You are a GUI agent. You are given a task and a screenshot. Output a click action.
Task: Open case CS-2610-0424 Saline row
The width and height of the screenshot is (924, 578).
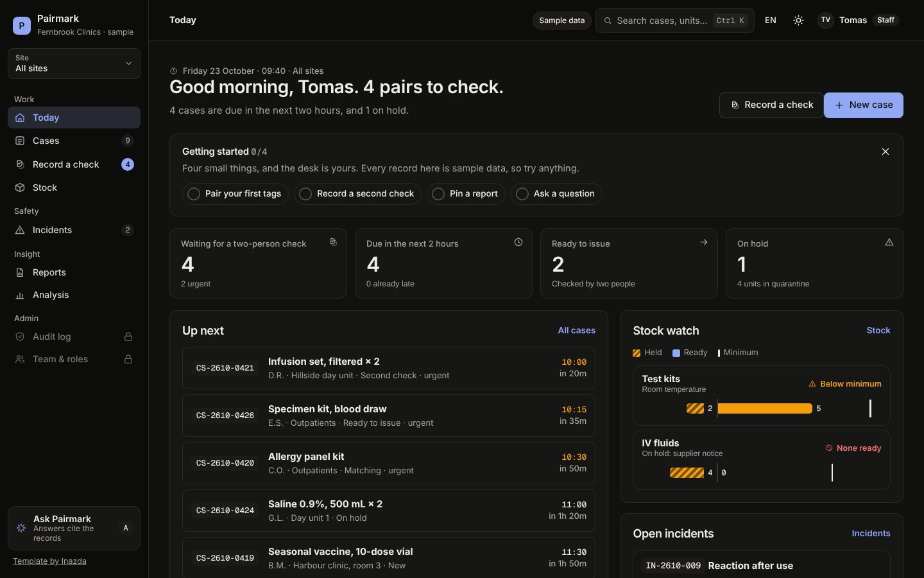coord(389,511)
